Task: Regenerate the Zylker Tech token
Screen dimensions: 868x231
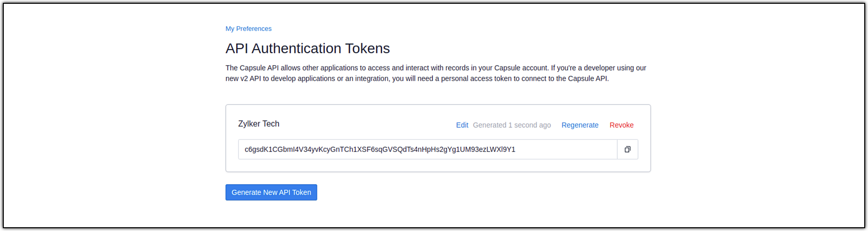Action: [580, 125]
